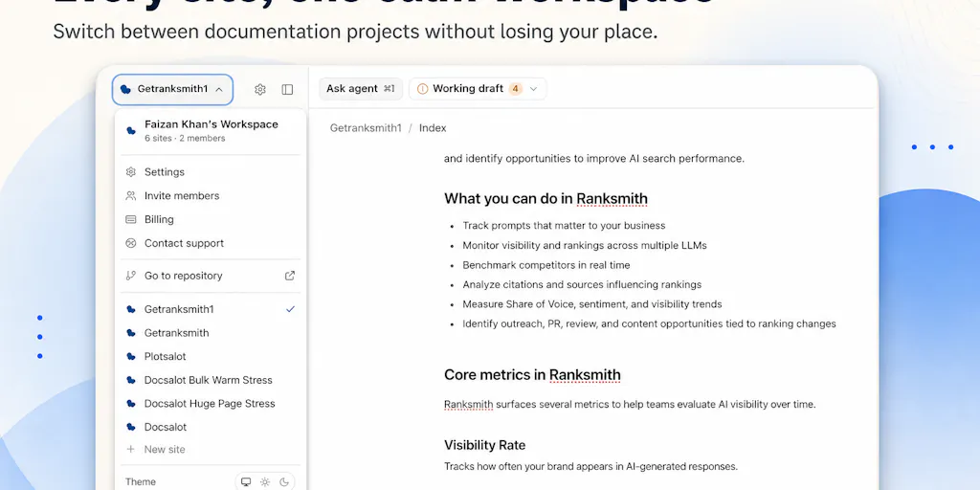
Task: Switch to the Docsalot site
Action: click(211, 427)
